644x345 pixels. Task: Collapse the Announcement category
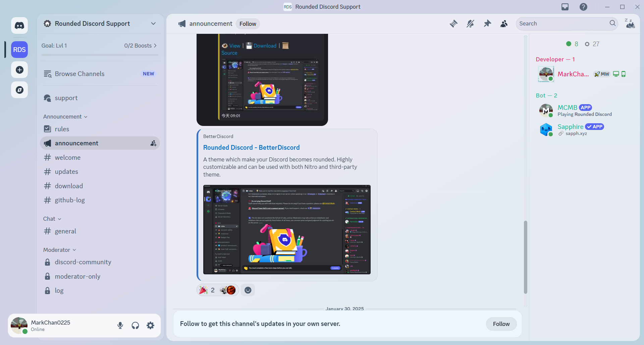coord(65,117)
